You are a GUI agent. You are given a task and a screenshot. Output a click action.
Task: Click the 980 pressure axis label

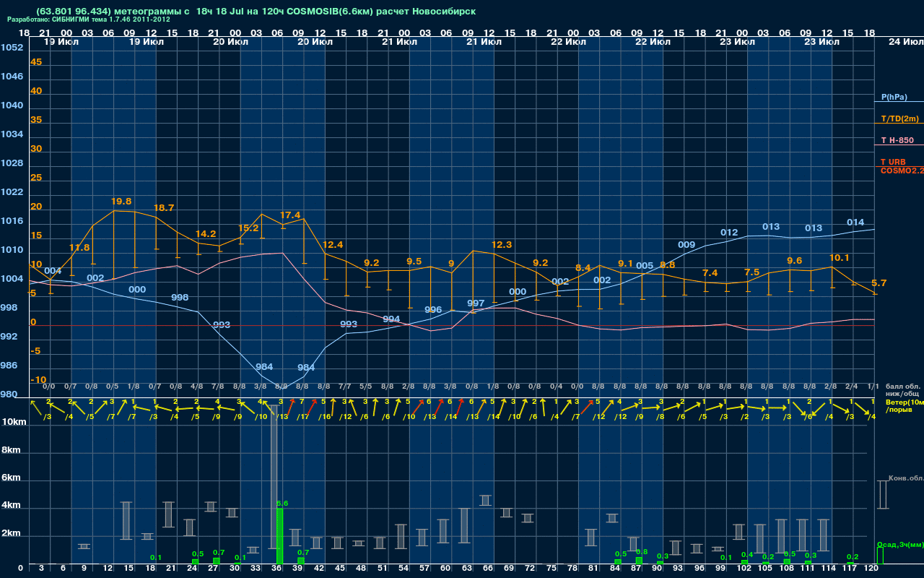click(9, 394)
